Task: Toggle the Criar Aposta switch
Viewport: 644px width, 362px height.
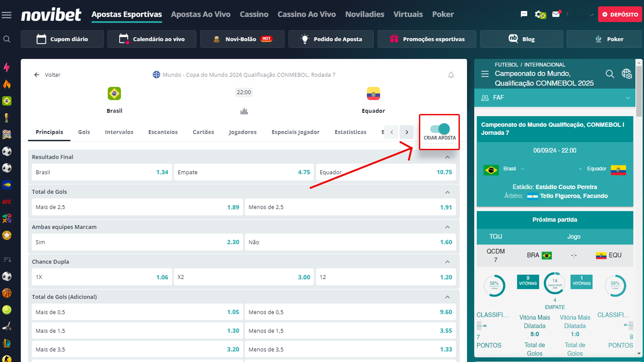Action: click(x=440, y=129)
